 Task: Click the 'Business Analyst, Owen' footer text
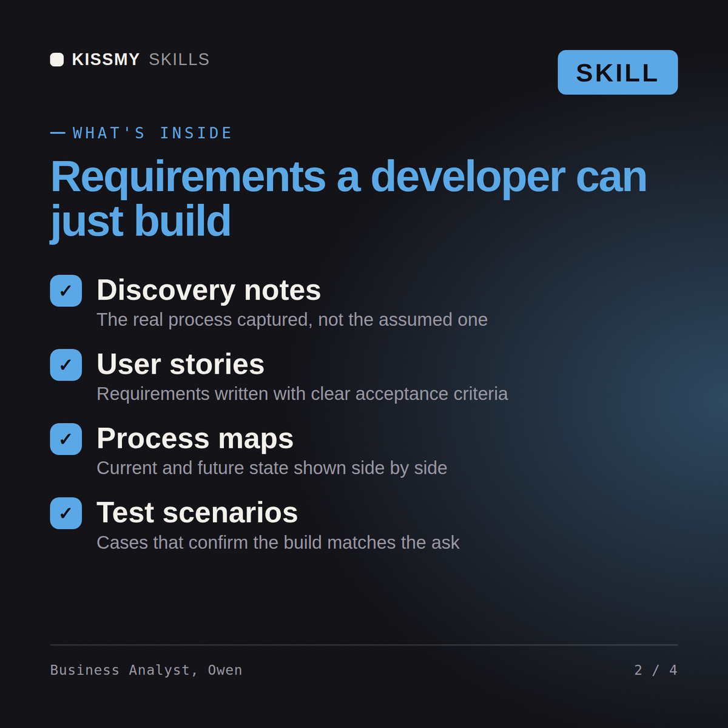[146, 670]
